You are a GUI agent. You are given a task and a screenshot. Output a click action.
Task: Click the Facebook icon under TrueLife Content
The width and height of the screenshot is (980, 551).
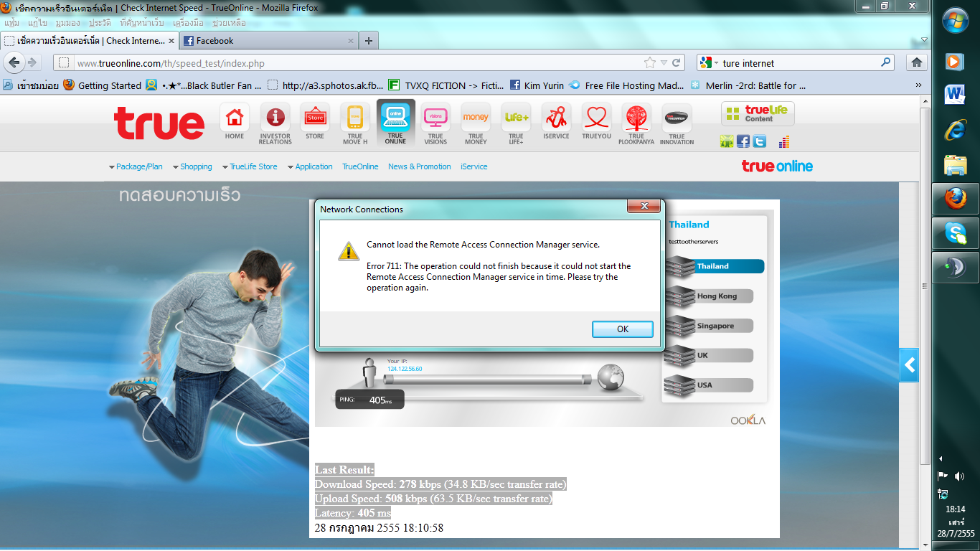(x=743, y=141)
